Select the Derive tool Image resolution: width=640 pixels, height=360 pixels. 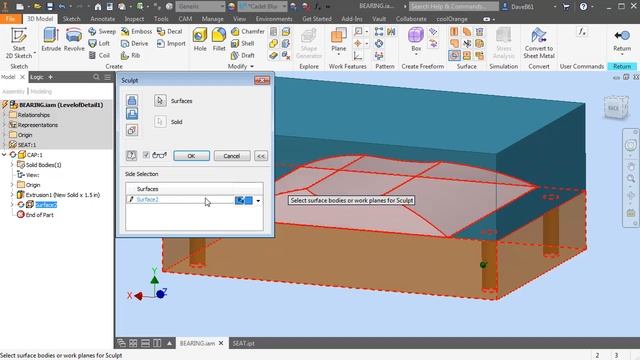point(135,43)
